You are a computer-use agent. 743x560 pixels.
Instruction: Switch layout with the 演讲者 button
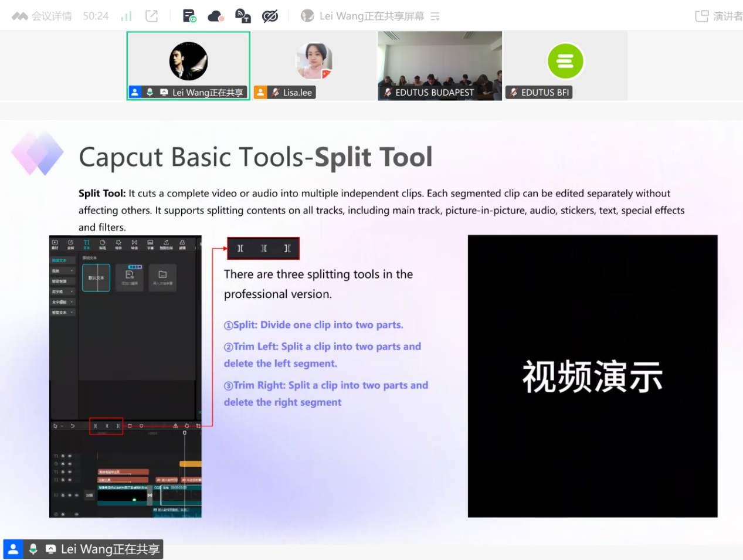coord(719,16)
